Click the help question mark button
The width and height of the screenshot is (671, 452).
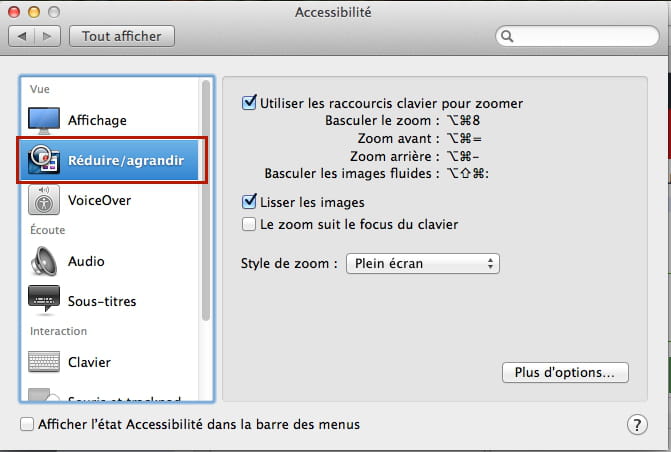637,425
